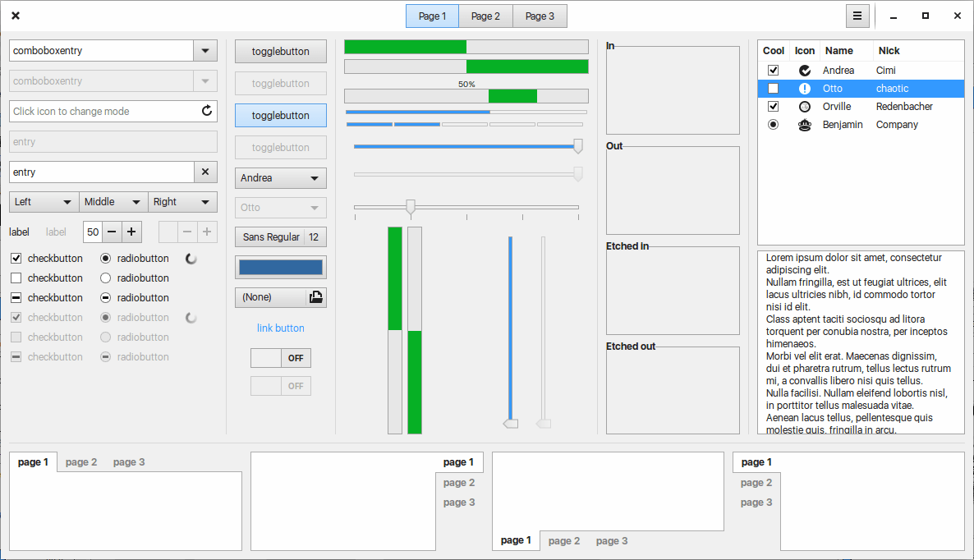Open page 2 tab in the top-tabs notebook
Viewport: 974px width, 560px height.
click(x=81, y=462)
